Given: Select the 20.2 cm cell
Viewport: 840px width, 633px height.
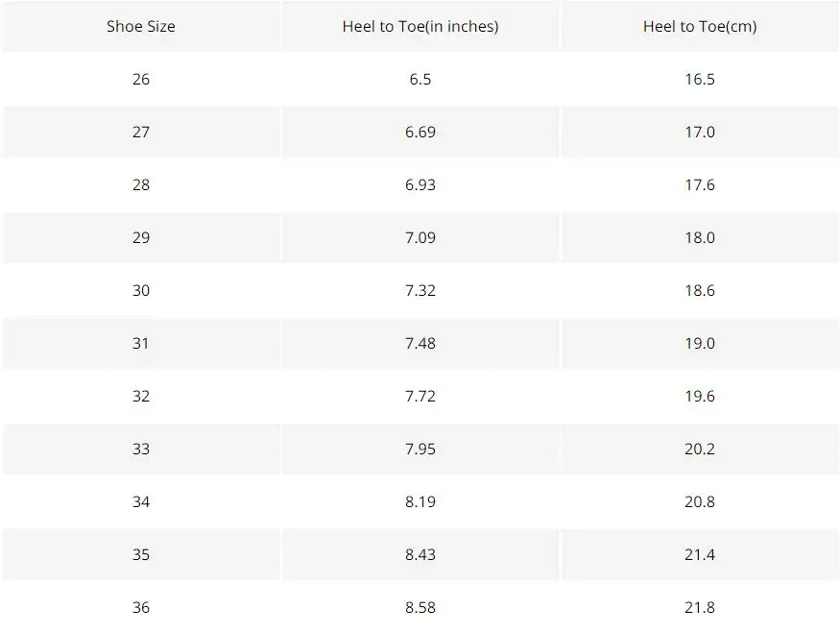Looking at the screenshot, I should point(700,449).
